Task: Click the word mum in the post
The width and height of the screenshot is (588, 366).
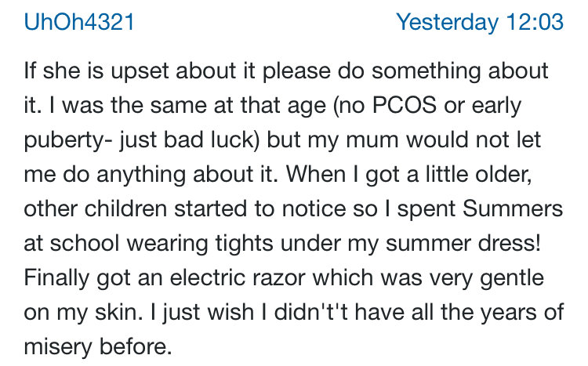Action: 372,140
